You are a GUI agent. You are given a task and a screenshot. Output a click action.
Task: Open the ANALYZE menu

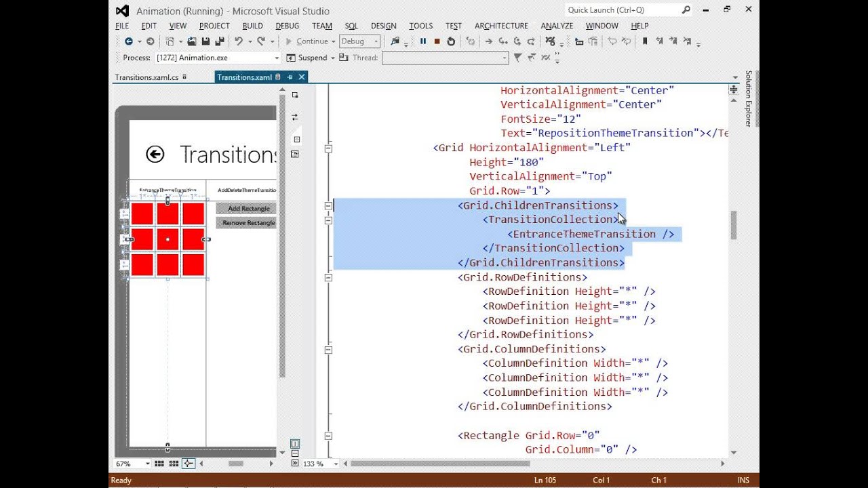(557, 26)
